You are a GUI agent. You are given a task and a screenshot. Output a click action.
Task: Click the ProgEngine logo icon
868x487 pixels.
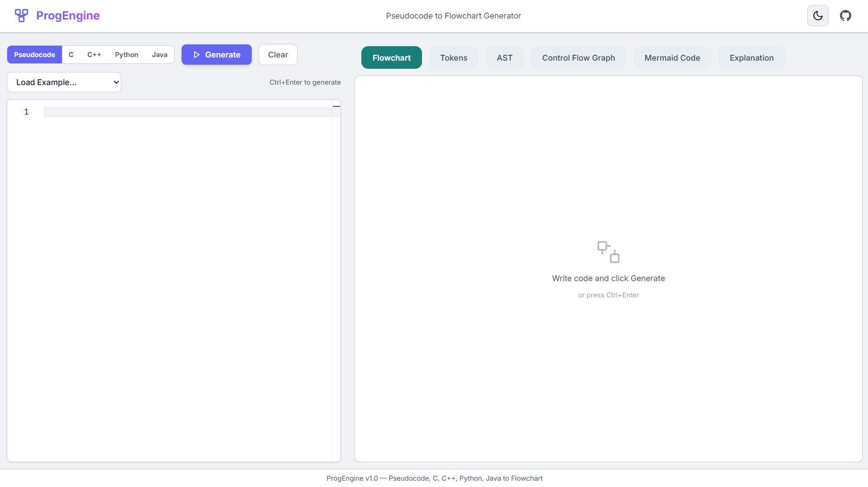(21, 15)
